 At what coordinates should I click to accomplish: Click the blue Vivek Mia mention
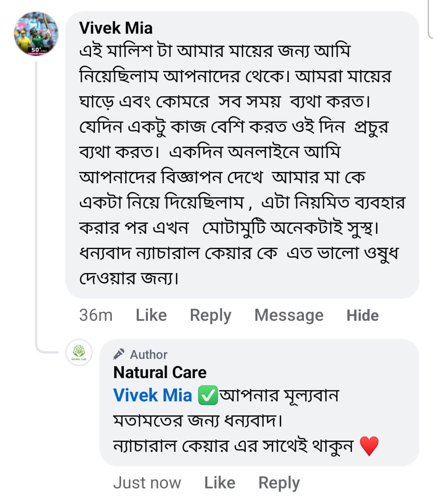(153, 395)
